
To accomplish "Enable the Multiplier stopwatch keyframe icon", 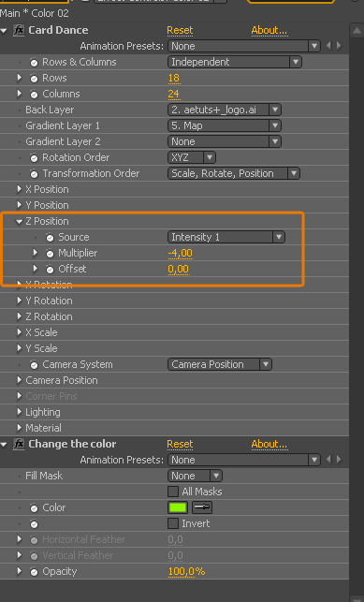I will 50,254.
